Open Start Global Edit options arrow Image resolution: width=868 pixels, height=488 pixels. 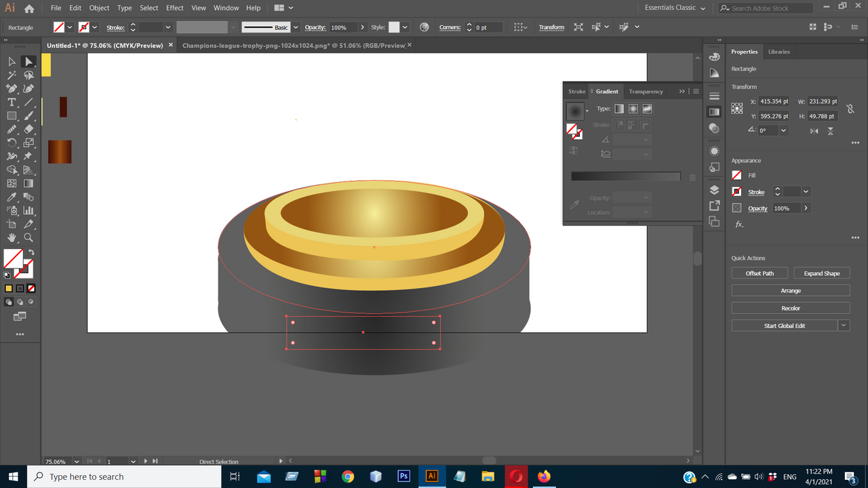[844, 325]
